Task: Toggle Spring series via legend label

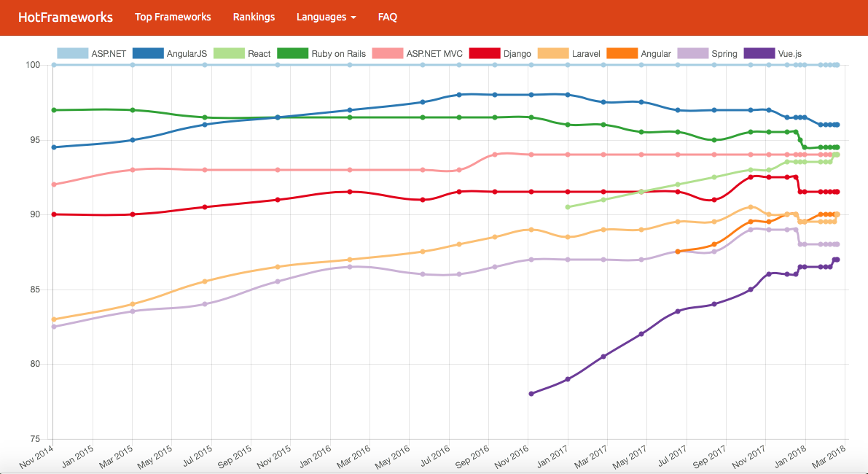Action: pos(724,54)
